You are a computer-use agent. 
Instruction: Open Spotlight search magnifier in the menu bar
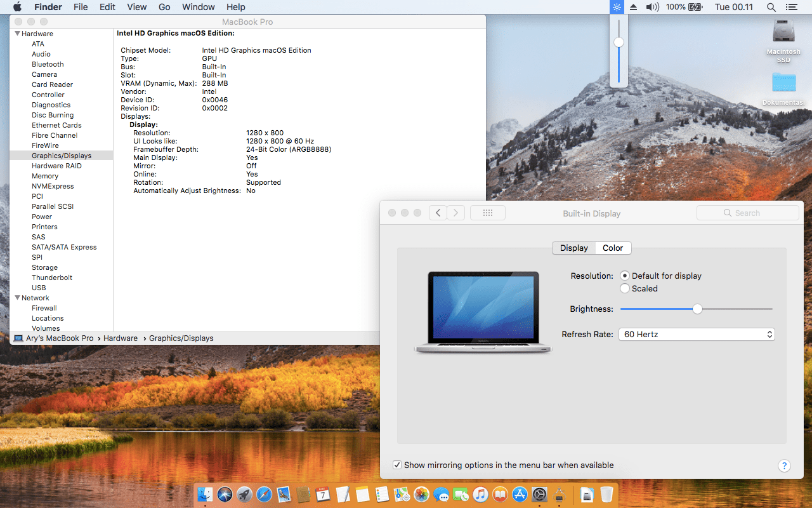click(771, 7)
